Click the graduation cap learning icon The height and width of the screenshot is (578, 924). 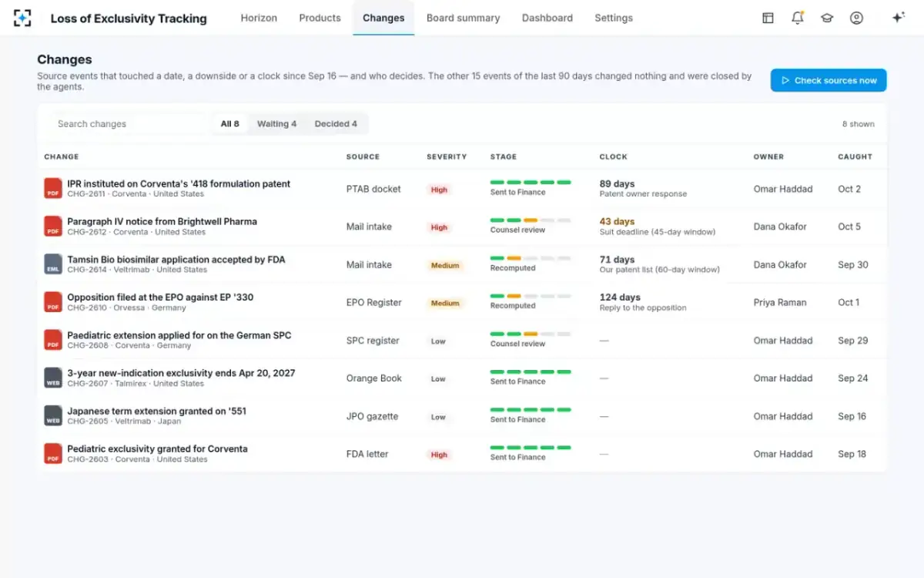coord(827,18)
